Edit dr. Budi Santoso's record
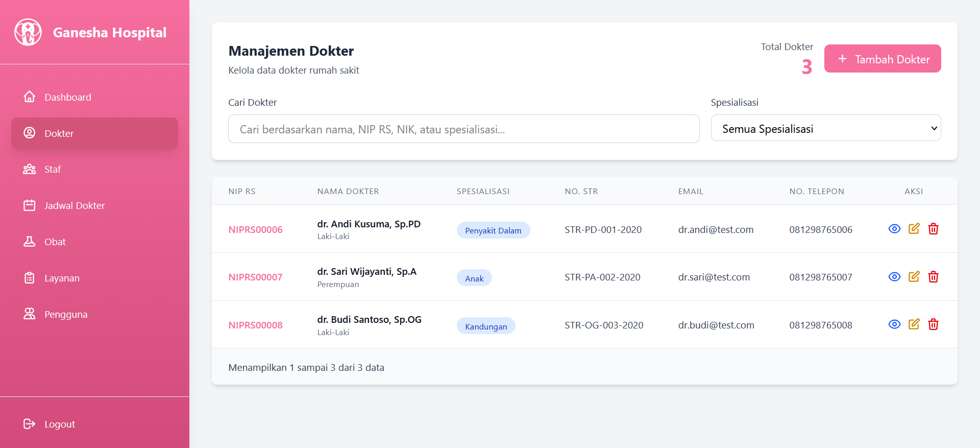Screen dimensions: 980x448 coord(914,324)
